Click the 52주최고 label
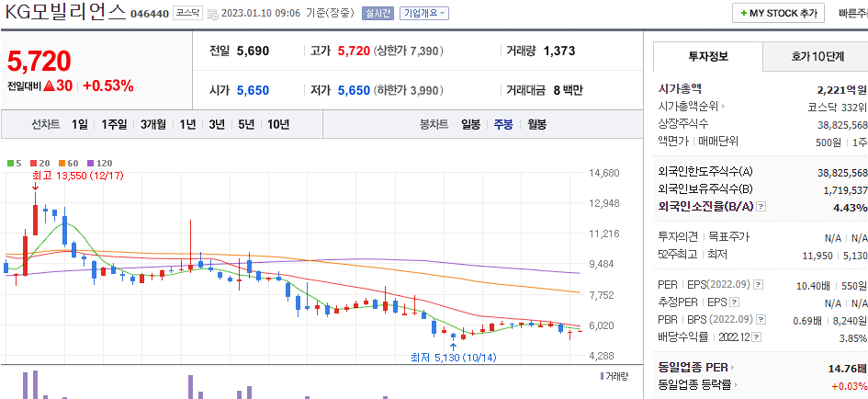868x399 pixels. pos(678,255)
